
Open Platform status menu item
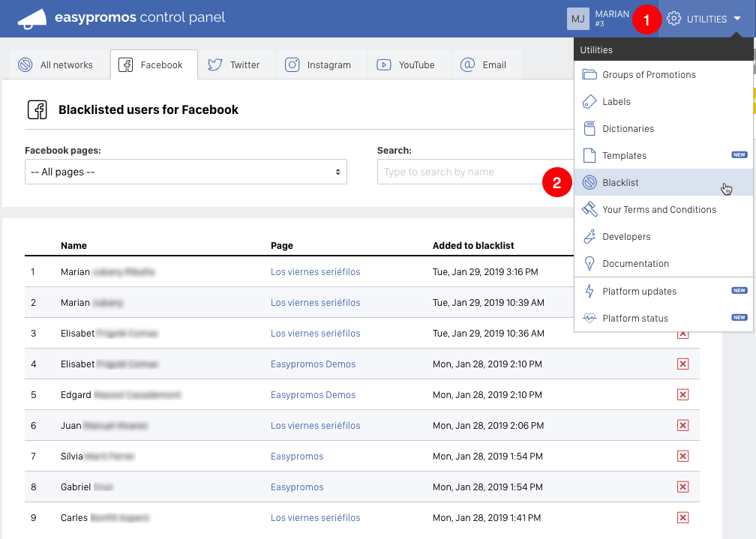pyautogui.click(x=664, y=318)
